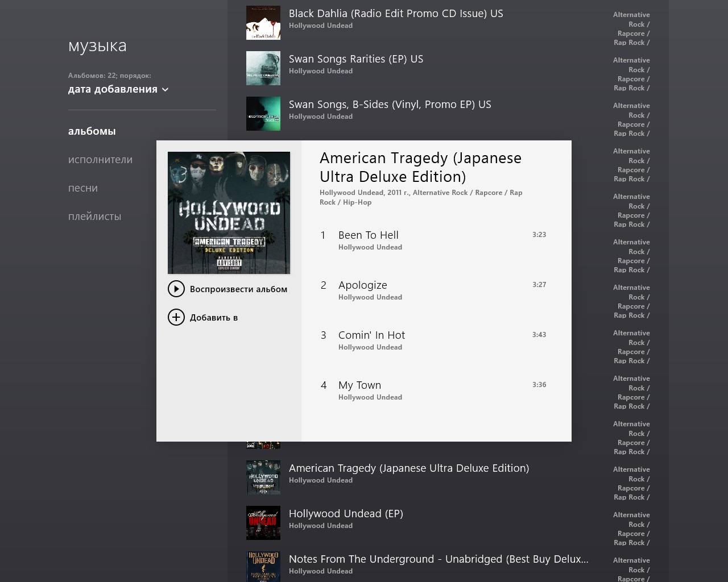Click genre text beside Black Dahlia row
Viewport: 728px width, 582px height.
[631, 28]
